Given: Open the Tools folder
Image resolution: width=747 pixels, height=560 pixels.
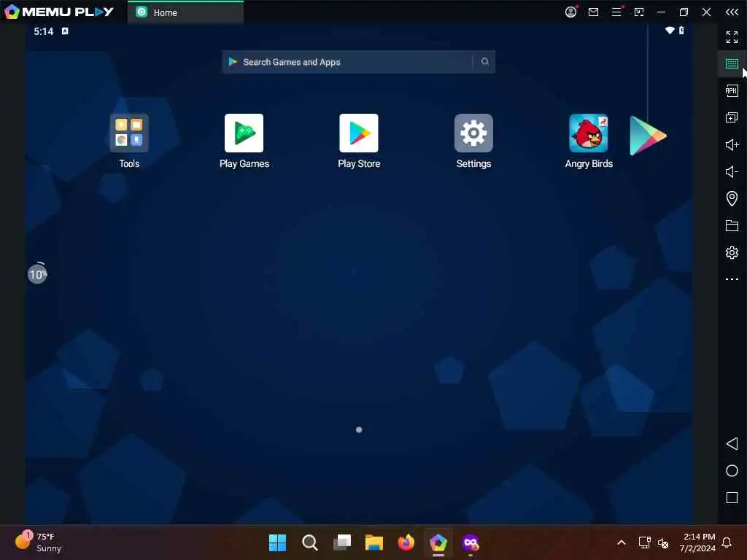Looking at the screenshot, I should point(129,133).
